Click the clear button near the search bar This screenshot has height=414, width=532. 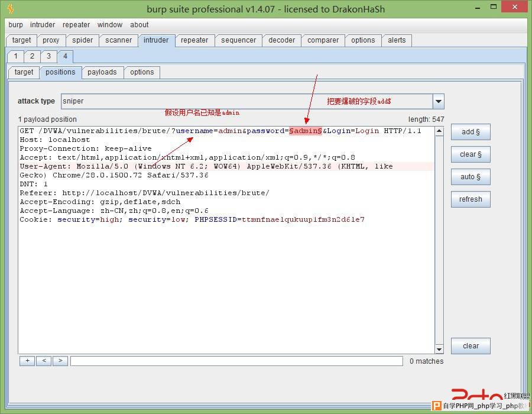471,346
